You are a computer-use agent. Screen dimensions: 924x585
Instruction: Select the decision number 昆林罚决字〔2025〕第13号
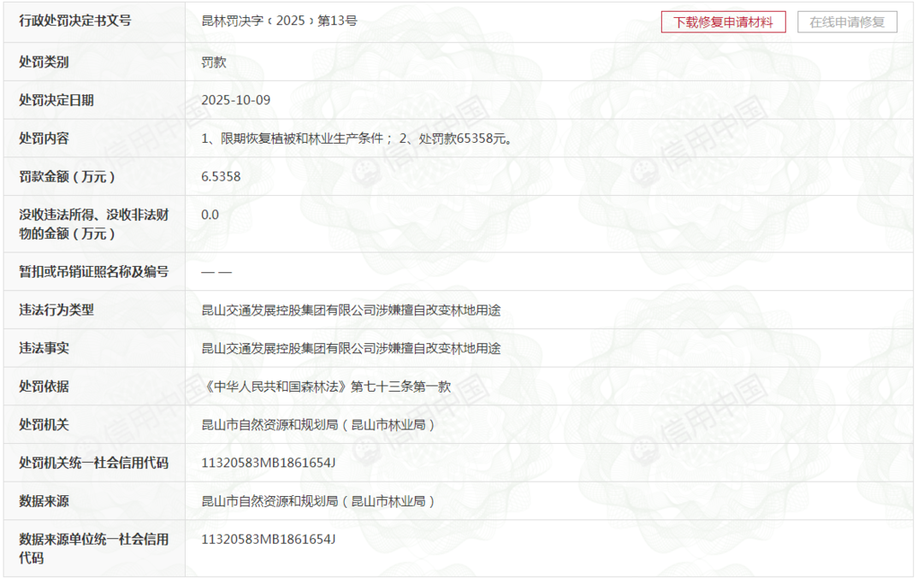click(x=279, y=21)
